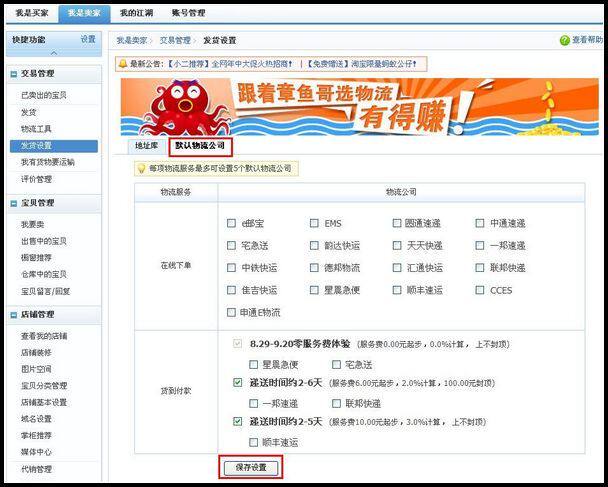Uncheck the 递送时间约2-6天 checkbox
This screenshot has height=487, width=608.
(x=238, y=383)
